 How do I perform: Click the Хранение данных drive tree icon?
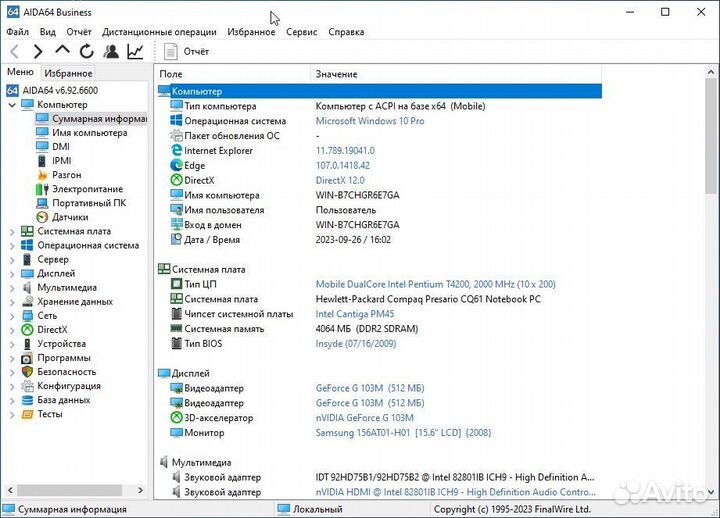tap(28, 302)
